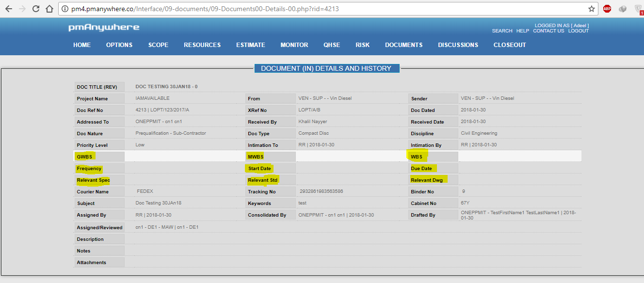Click the site information icon
The image size is (644, 283).
pos(64,9)
